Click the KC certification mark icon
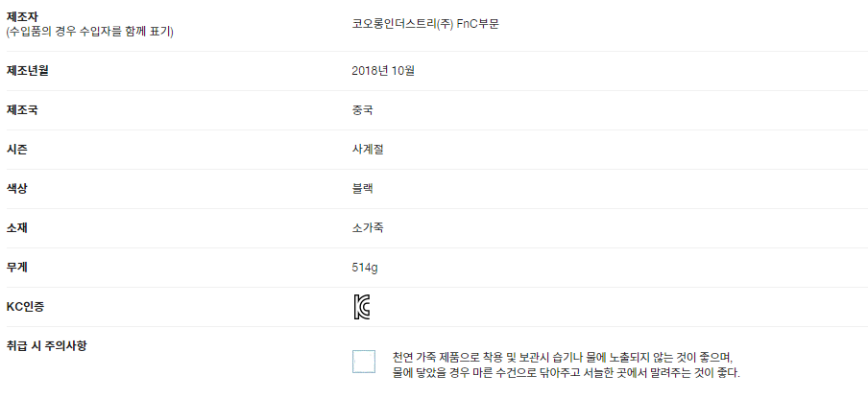Viewport: 868px width, 399px height. coord(362,307)
